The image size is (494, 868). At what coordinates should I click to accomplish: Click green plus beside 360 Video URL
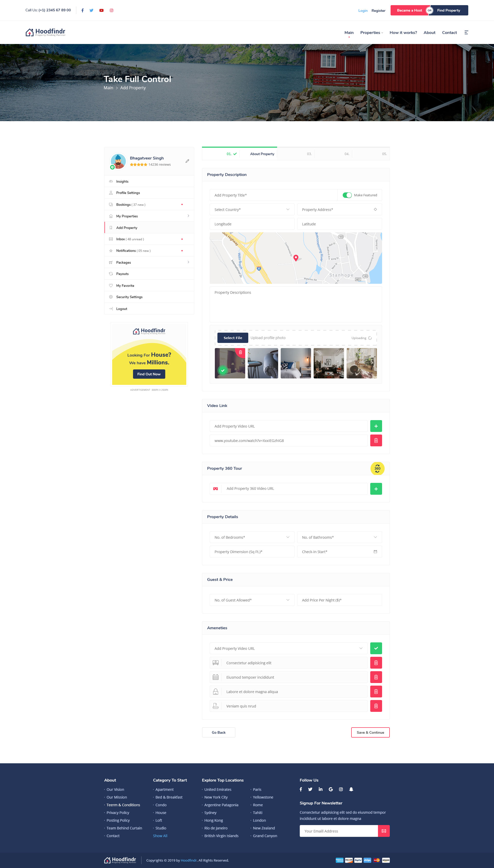click(376, 489)
